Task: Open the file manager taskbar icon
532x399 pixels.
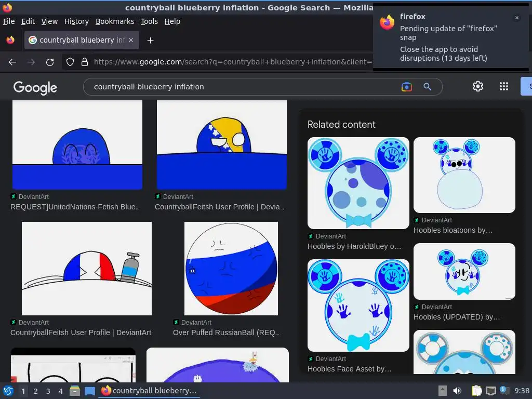Action: tap(75, 391)
